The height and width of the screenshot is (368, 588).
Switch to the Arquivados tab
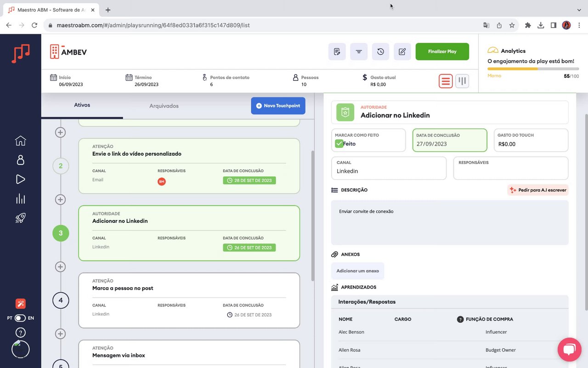[164, 106]
